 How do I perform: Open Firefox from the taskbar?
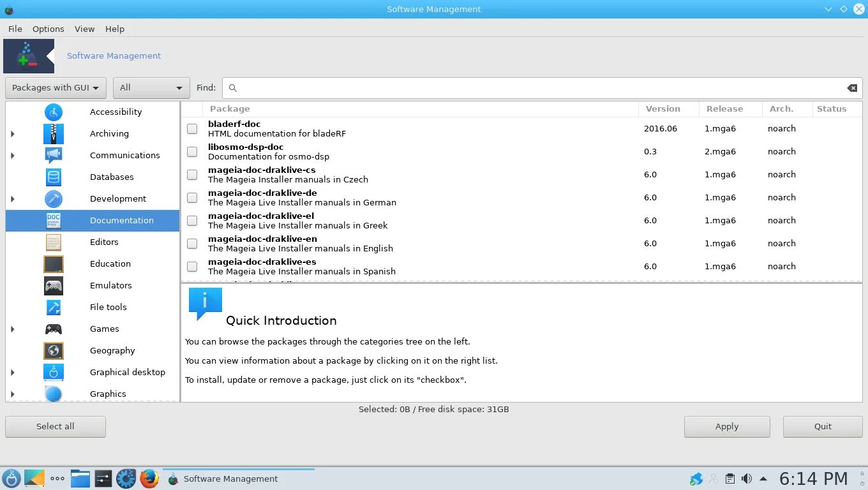coord(149,478)
